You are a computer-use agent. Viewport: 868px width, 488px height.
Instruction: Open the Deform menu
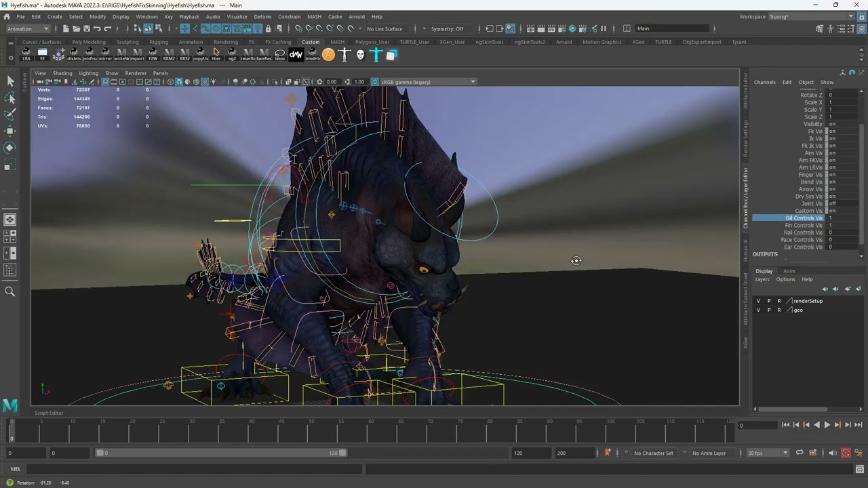tap(262, 16)
